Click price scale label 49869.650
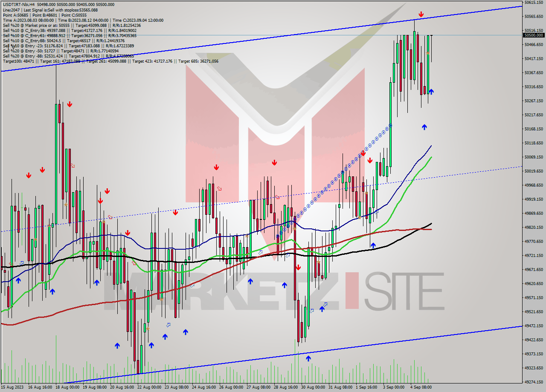The height and width of the screenshot is (392, 546). coord(534,213)
